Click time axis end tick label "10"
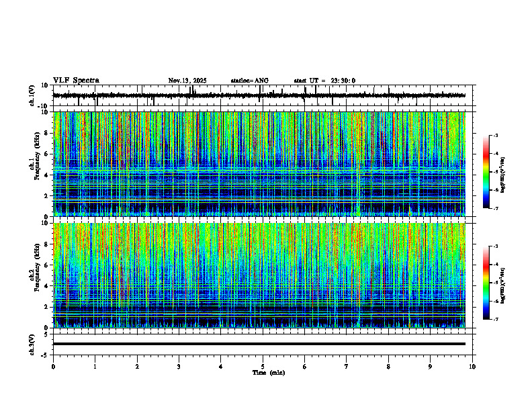Viewport: 532px width, 411px height. [x=472, y=367]
